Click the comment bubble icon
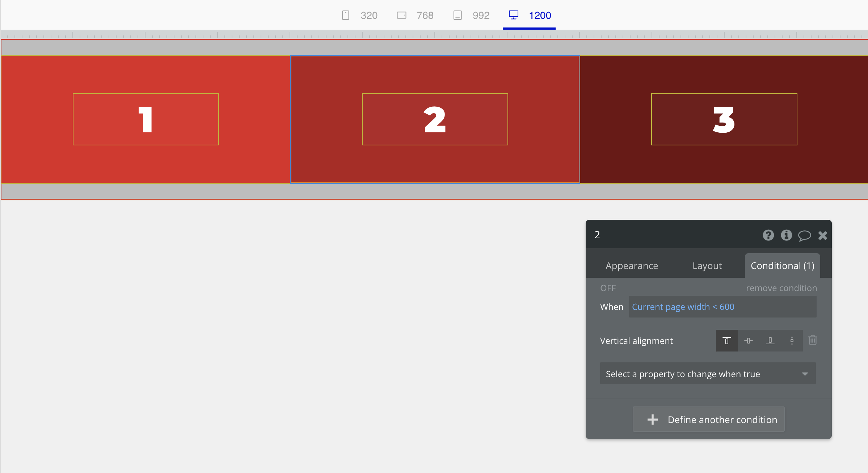The height and width of the screenshot is (473, 868). tap(804, 236)
